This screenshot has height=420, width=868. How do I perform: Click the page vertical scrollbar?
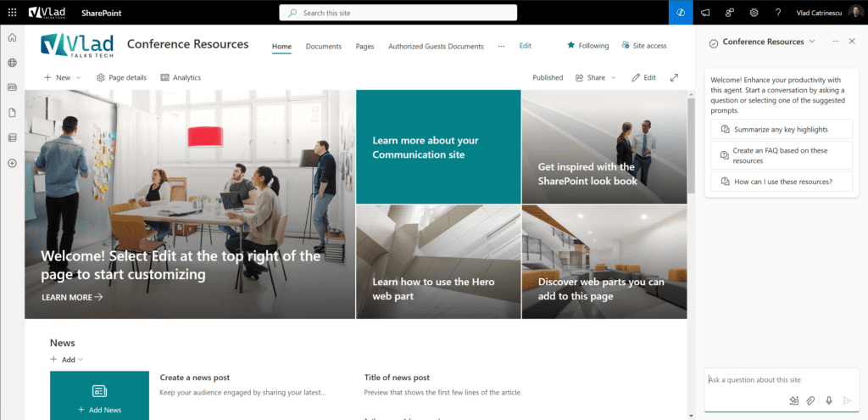point(691,145)
